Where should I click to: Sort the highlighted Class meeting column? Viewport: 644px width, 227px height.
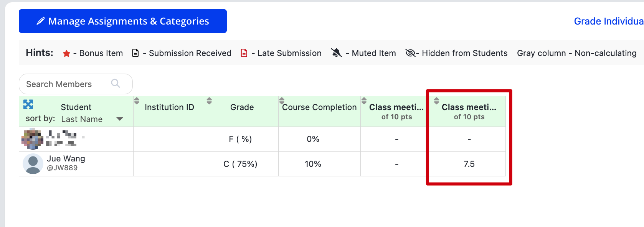(436, 101)
